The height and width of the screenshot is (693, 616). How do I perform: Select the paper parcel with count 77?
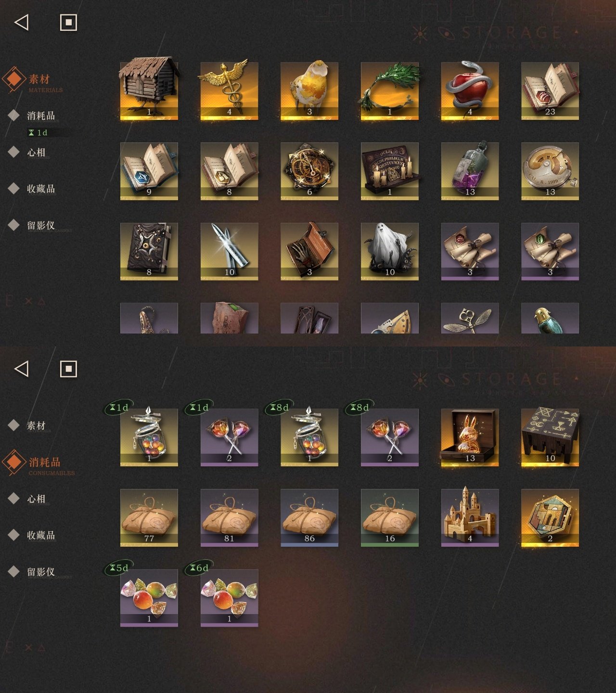tap(149, 517)
